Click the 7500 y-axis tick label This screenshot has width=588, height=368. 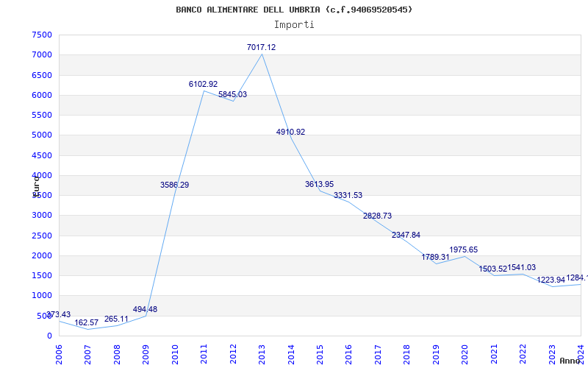tap(42, 35)
